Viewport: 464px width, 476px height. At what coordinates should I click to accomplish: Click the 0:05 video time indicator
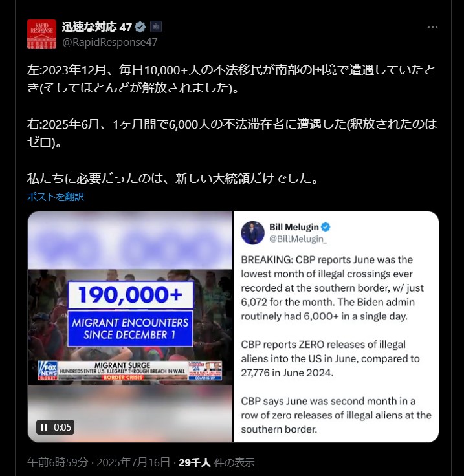(62, 427)
